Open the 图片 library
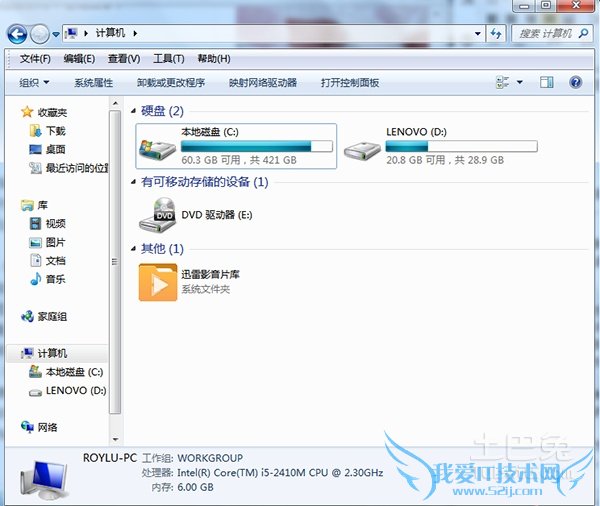The height and width of the screenshot is (506, 600). tap(47, 242)
